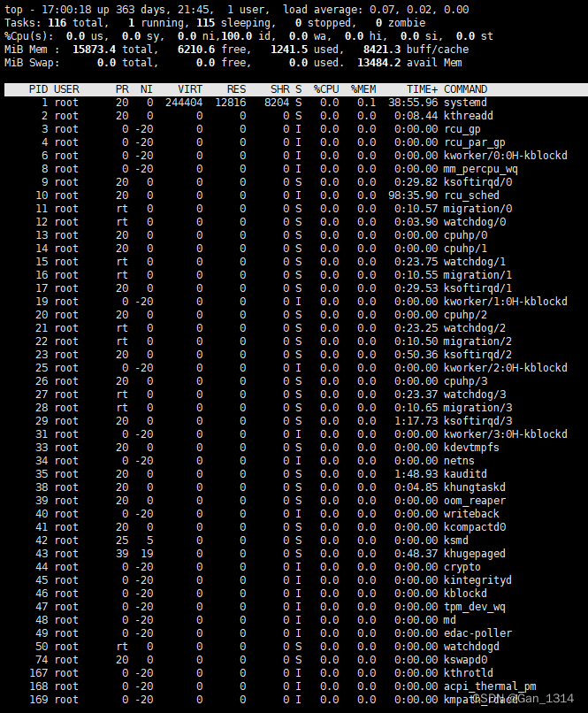Select edac-poller command
The image size is (588, 713).
click(477, 633)
